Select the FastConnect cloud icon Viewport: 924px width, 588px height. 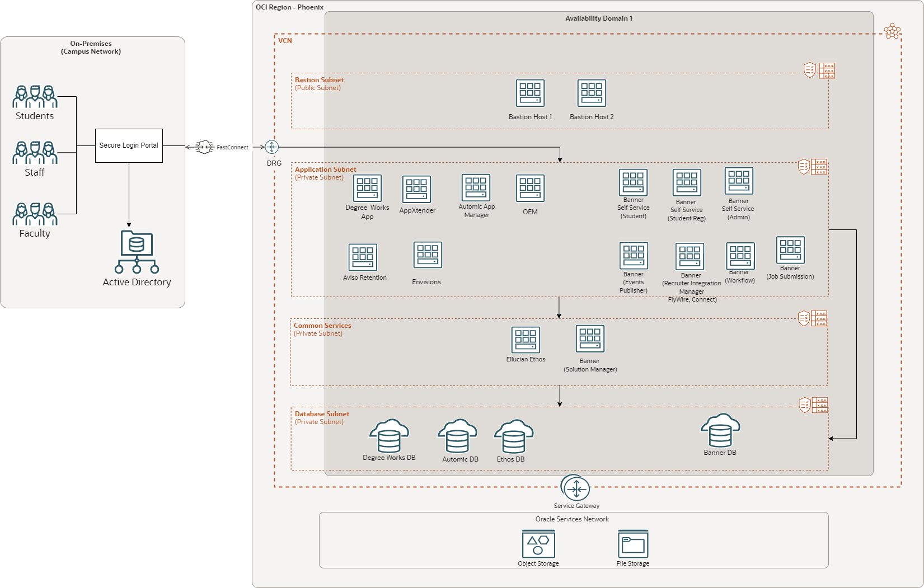tap(205, 147)
